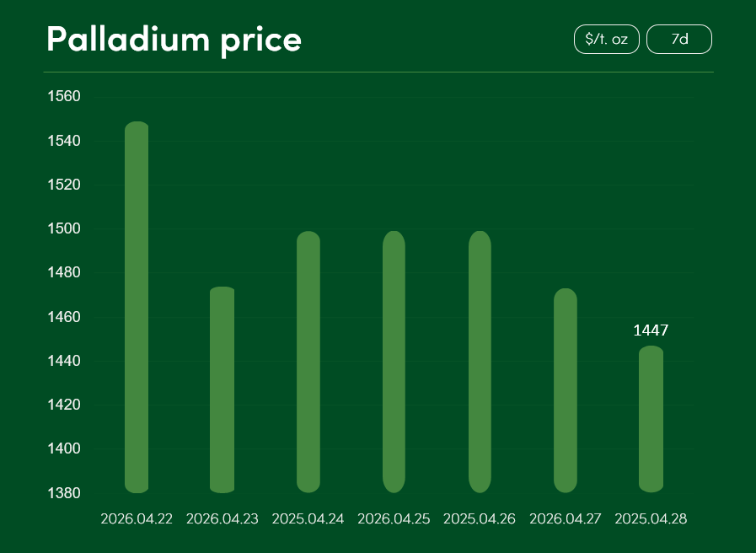Viewport: 756px width, 553px height.
Task: Click the 1380 axis value
Action: point(62,492)
